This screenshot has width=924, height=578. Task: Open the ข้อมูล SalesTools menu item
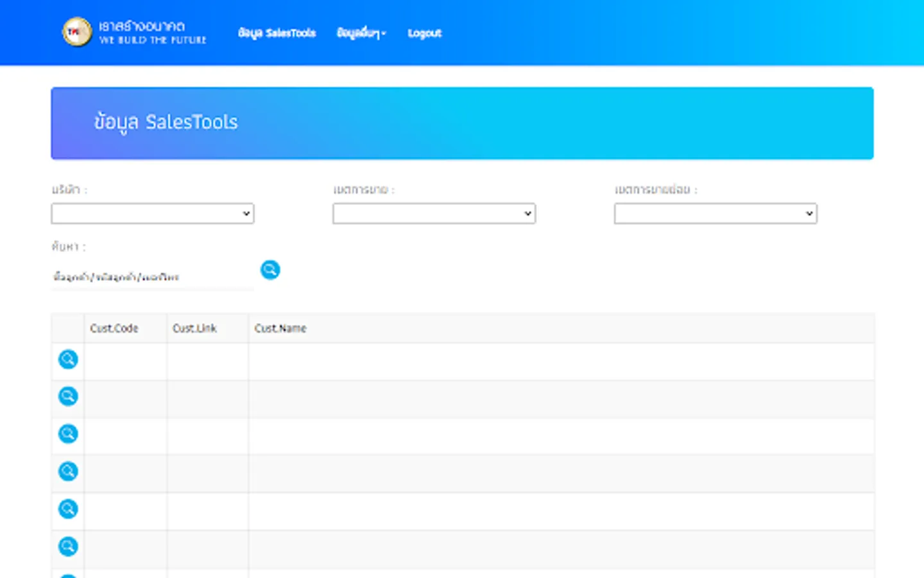coord(277,33)
